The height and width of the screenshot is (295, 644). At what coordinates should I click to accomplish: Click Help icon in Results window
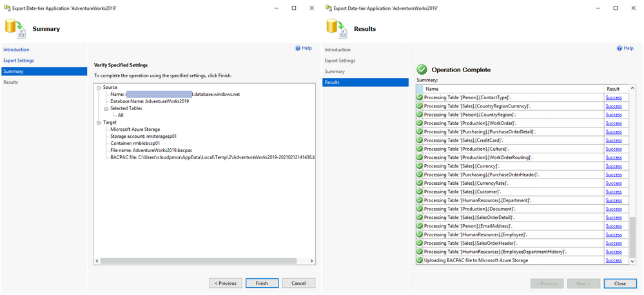(x=620, y=48)
